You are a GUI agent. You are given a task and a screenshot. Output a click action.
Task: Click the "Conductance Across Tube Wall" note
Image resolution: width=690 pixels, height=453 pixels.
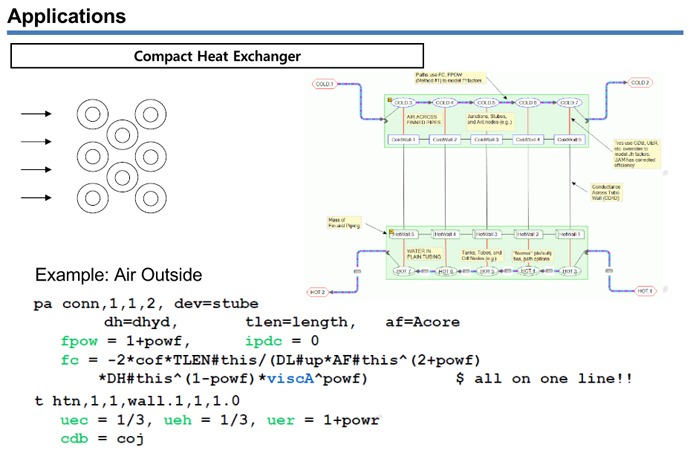pos(606,192)
